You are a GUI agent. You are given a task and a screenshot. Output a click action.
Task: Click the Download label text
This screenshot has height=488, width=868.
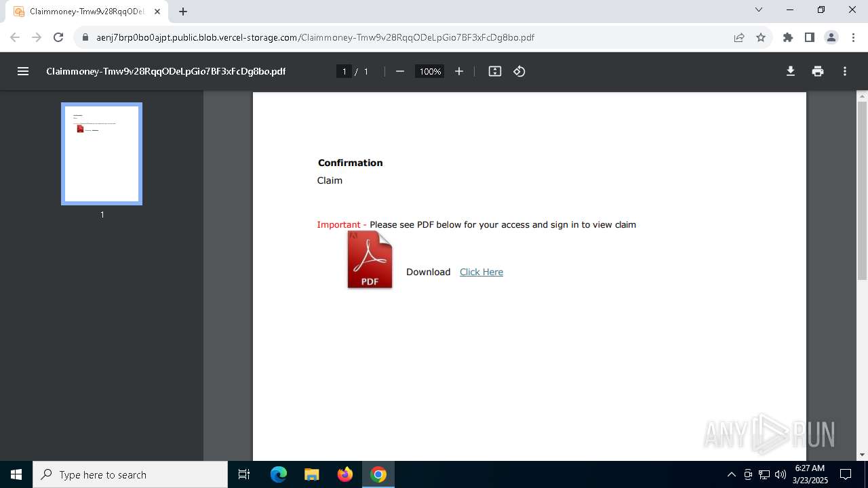(428, 272)
